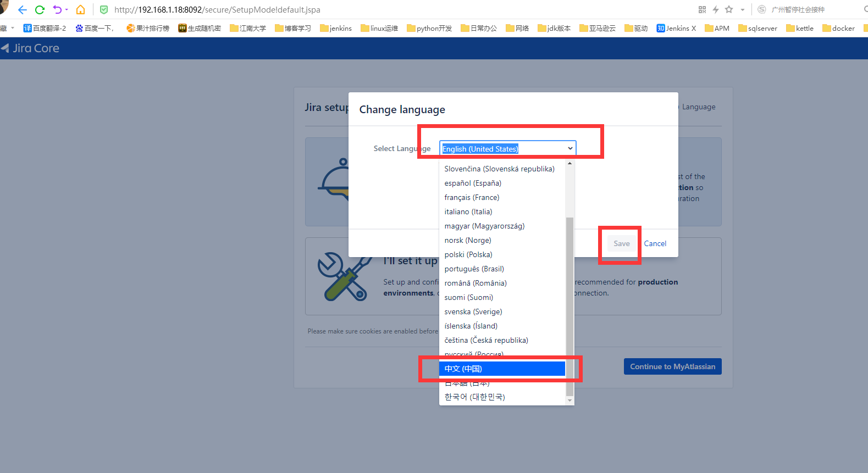This screenshot has height=473, width=868.
Task: Open the python开发 bookmark folder
Action: [x=429, y=28]
